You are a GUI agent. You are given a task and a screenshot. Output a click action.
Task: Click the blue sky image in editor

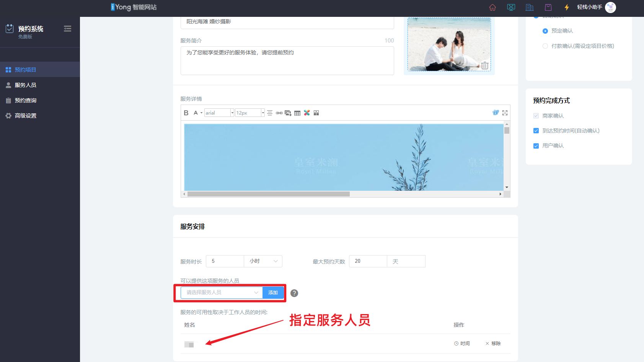[344, 157]
